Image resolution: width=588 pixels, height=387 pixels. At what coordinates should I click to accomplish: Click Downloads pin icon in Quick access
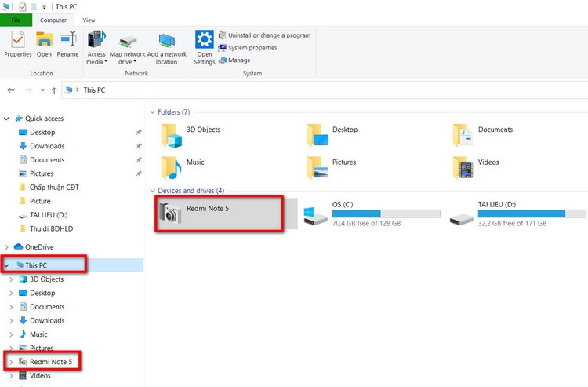point(139,146)
